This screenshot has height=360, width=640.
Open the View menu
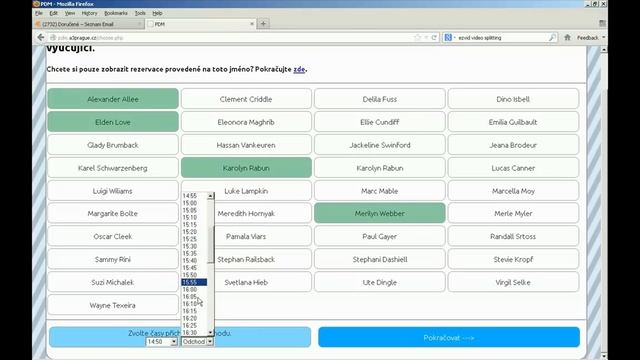[70, 13]
